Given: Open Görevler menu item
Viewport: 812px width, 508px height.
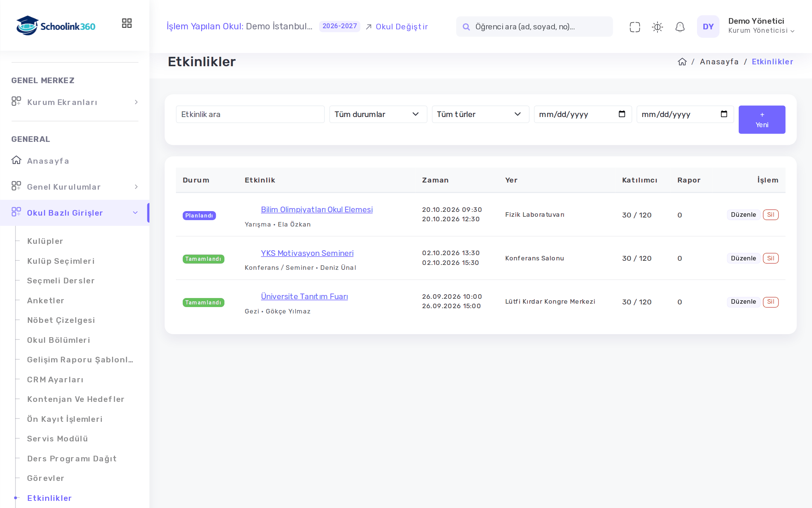Looking at the screenshot, I should coord(45,478).
